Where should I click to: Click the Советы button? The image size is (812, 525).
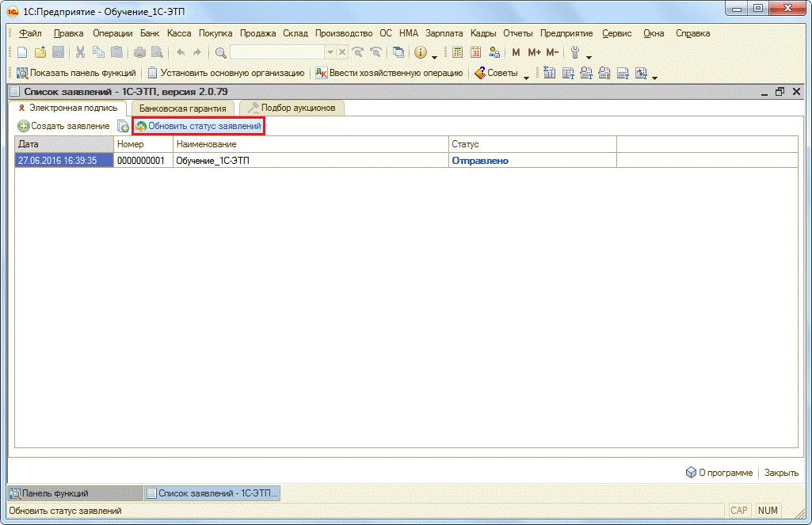tap(496, 73)
